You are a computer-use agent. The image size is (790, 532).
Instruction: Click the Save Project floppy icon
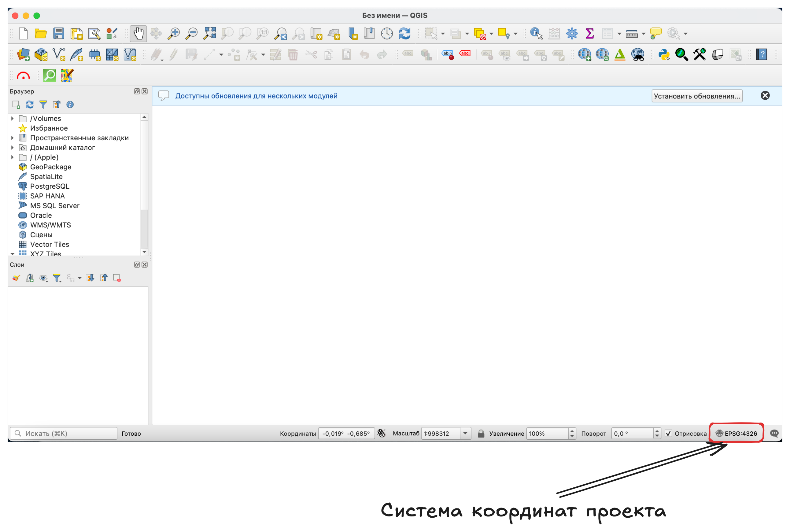(59, 33)
